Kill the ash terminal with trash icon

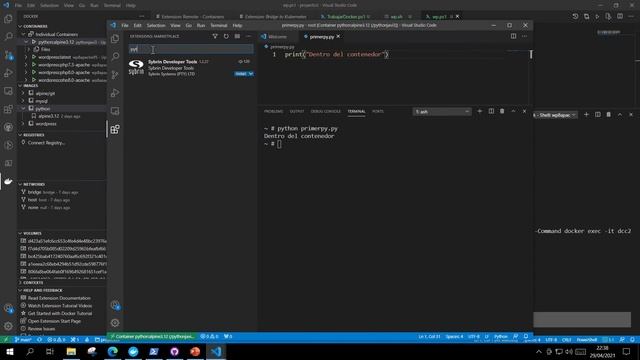(502, 111)
